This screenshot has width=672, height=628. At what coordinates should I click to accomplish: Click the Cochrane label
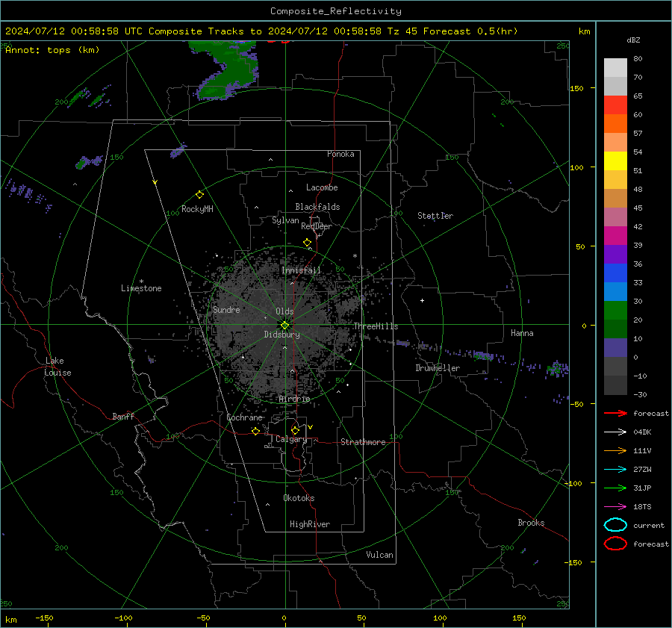(x=244, y=417)
